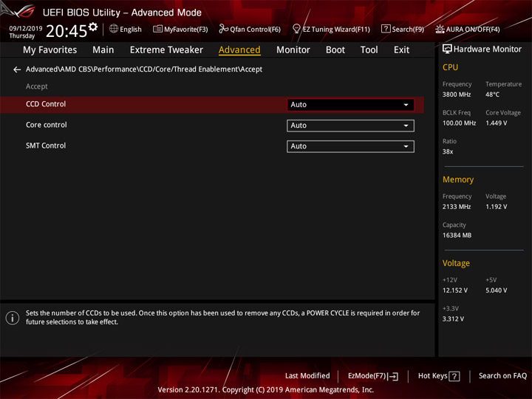532x399 pixels.
Task: Click Search on FAQ link
Action: tap(503, 376)
